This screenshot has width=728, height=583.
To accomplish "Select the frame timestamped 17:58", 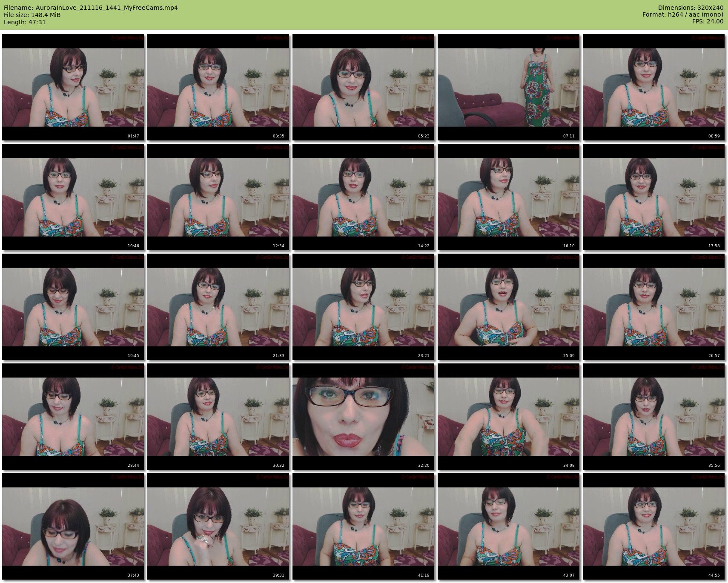I will [653, 197].
